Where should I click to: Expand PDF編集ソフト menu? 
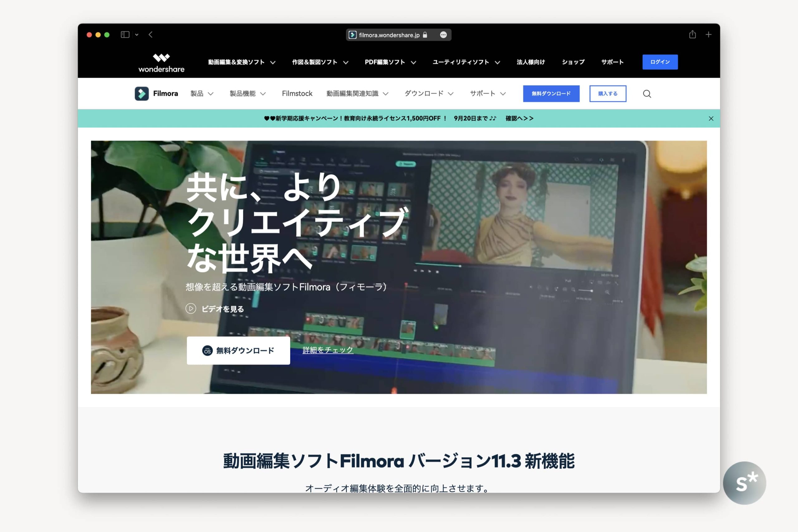(390, 62)
